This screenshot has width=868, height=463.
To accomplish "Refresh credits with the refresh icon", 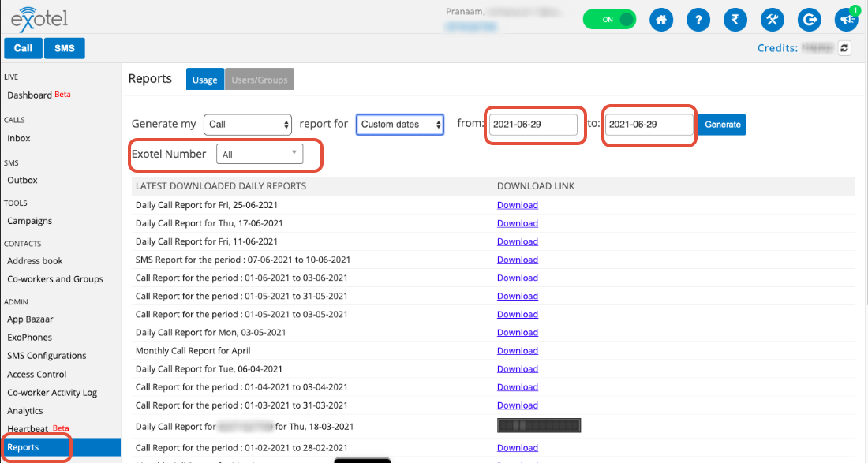I will (x=844, y=48).
